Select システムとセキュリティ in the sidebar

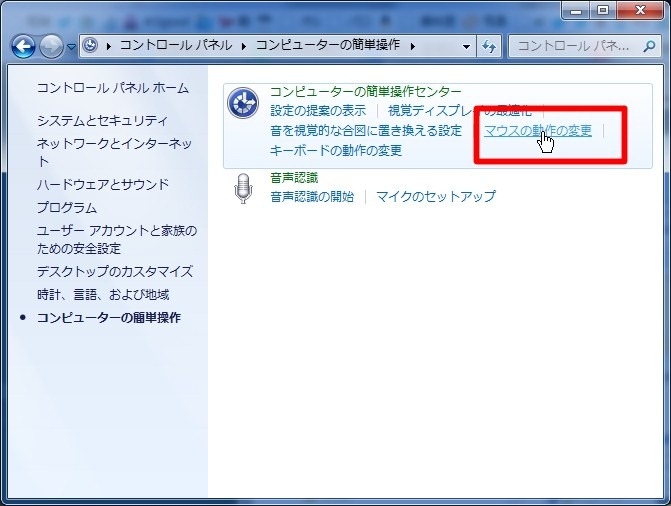tap(102, 120)
